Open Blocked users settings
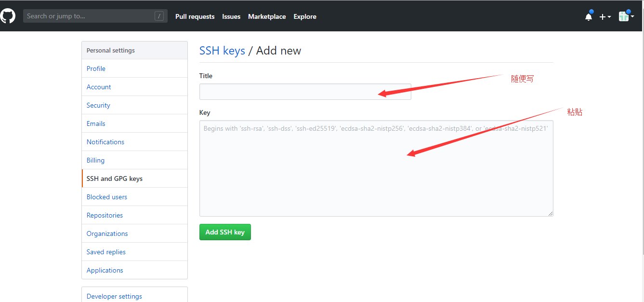Image resolution: width=644 pixels, height=302 pixels. click(x=134, y=197)
